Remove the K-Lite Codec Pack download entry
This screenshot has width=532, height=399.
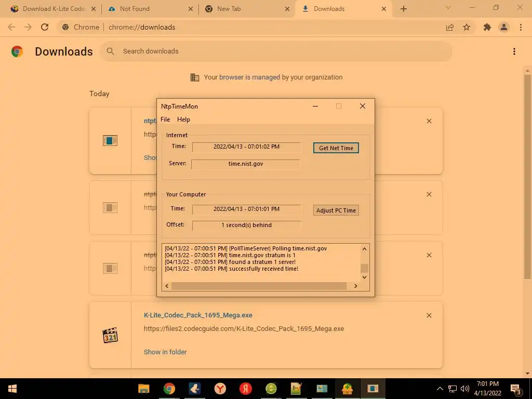click(429, 315)
